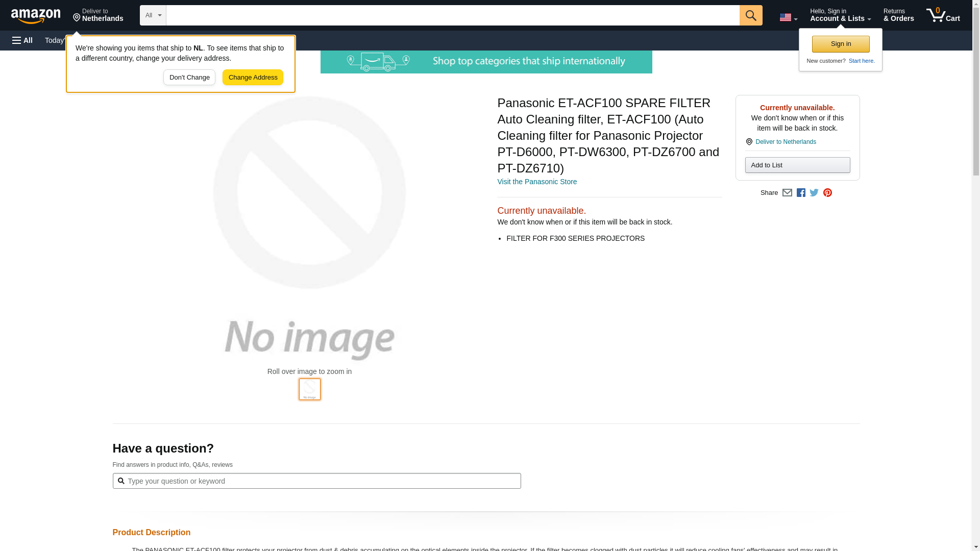This screenshot has height=551, width=980.
Task: Click the yellow Sign in button
Action: click(x=841, y=44)
